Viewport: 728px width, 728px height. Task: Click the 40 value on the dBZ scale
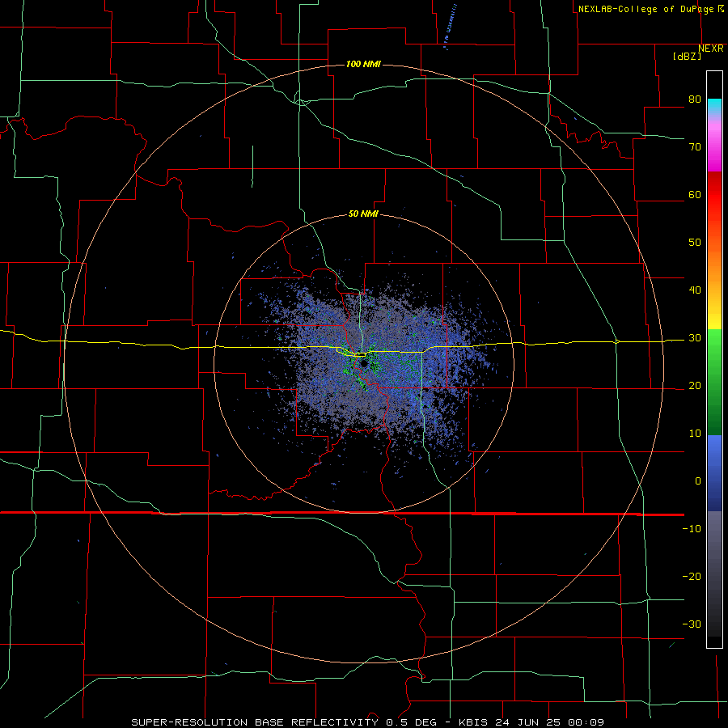[x=695, y=290]
